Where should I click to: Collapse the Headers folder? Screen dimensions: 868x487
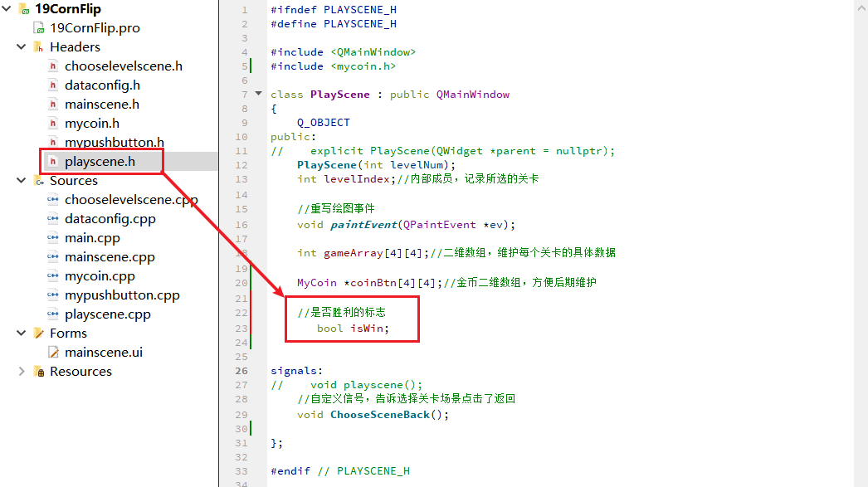click(21, 47)
